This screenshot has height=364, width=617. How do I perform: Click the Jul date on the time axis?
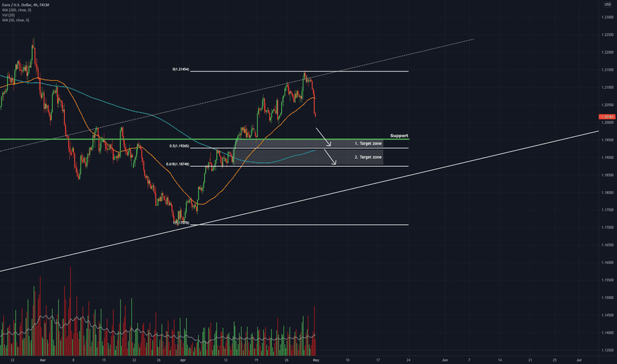579,360
